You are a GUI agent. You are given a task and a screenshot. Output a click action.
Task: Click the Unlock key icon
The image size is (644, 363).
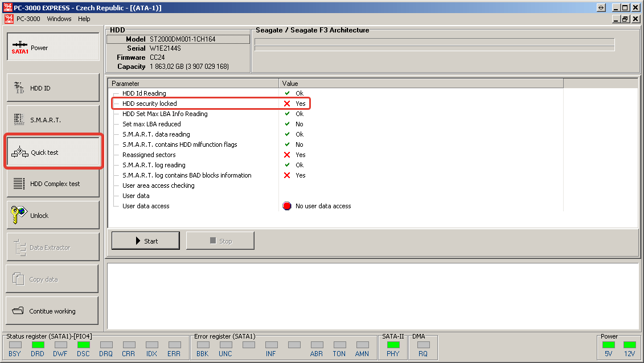18,214
